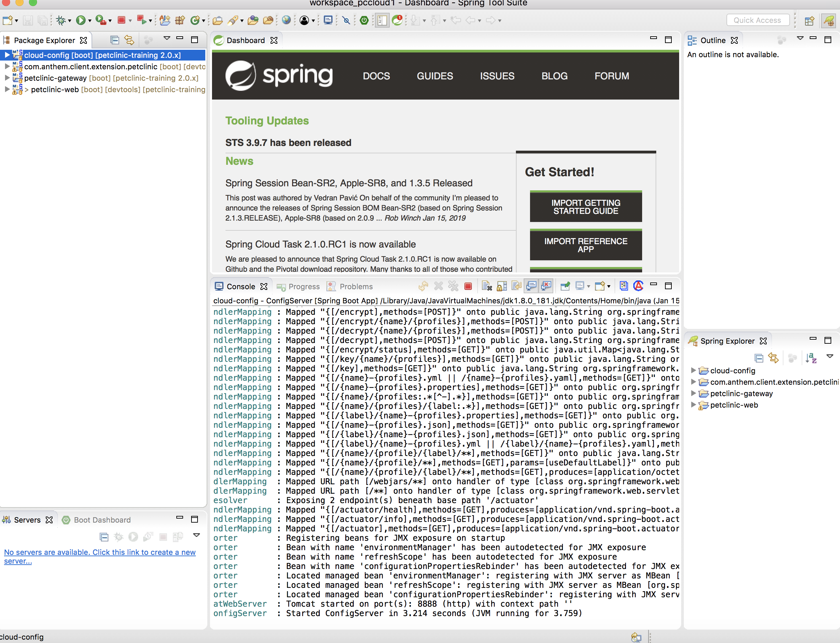Click the monitor console icon in main toolbar
840x643 pixels.
328,20
